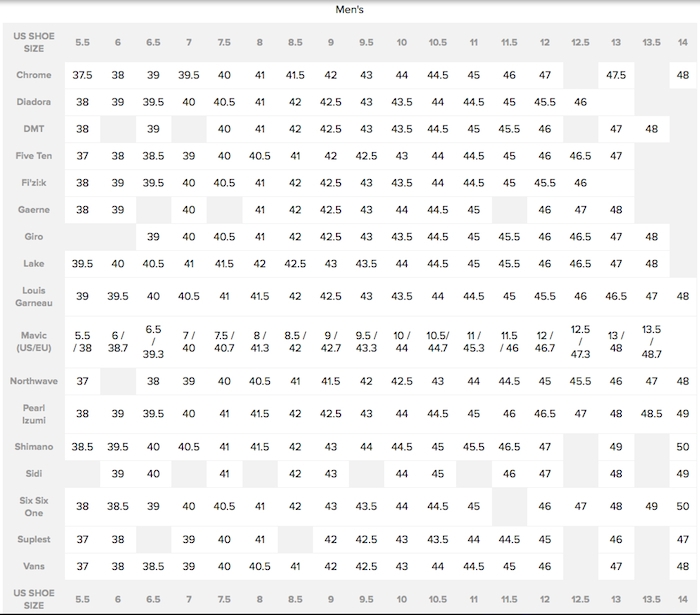Viewport: 700px width, 615px height.
Task: Click the top "US SHOE SIZE" header cell
Action: point(34,42)
